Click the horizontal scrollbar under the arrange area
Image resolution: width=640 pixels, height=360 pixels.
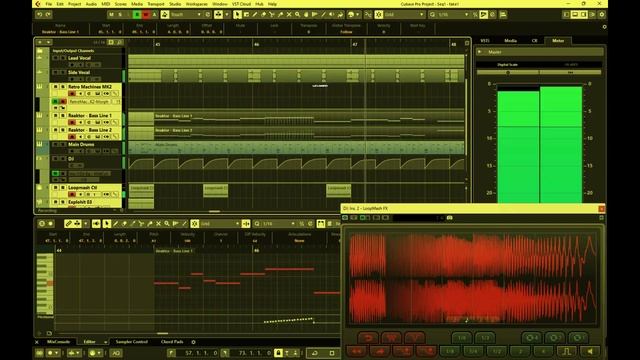point(215,211)
